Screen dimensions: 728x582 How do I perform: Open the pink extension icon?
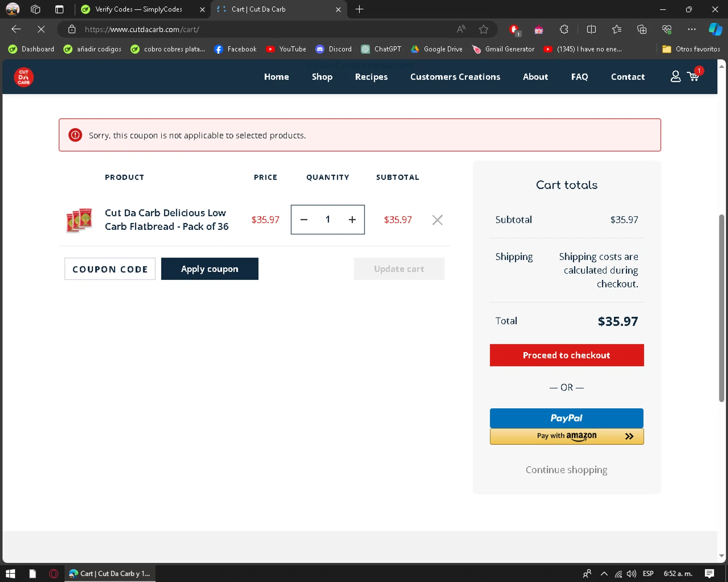[539, 30]
